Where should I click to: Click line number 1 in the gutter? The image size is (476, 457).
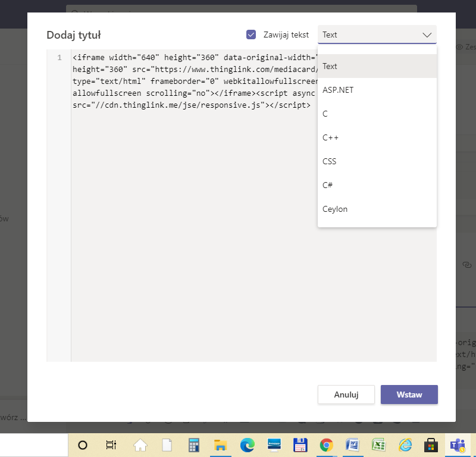tap(59, 57)
